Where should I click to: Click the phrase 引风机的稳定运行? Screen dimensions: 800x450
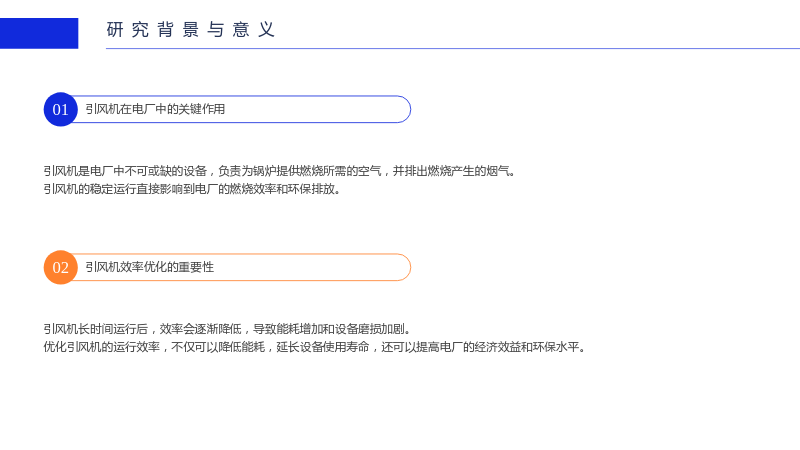[90, 189]
